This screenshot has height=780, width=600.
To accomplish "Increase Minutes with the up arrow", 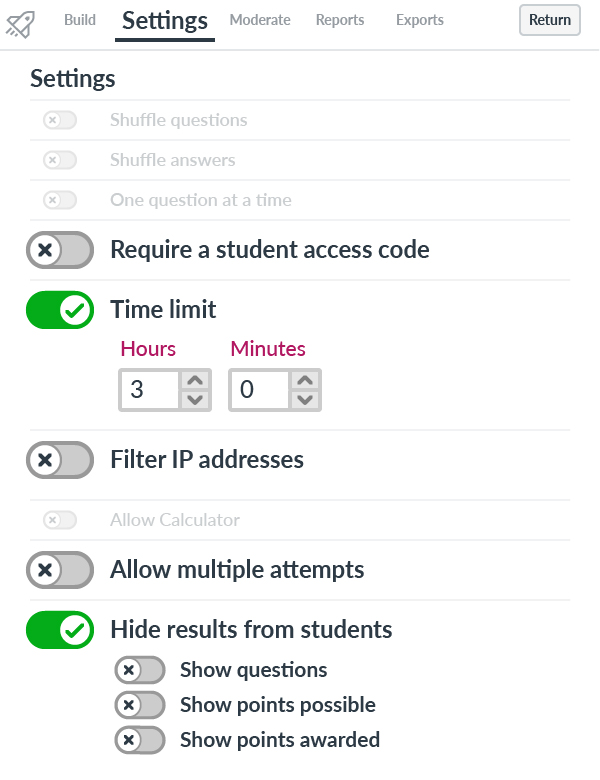I will [x=305, y=381].
